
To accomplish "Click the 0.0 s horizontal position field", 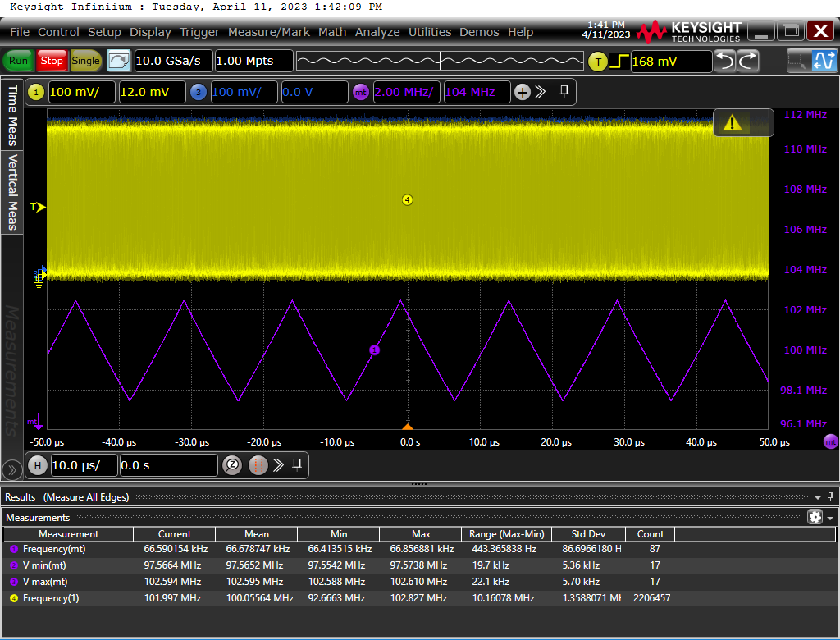I will [x=168, y=465].
